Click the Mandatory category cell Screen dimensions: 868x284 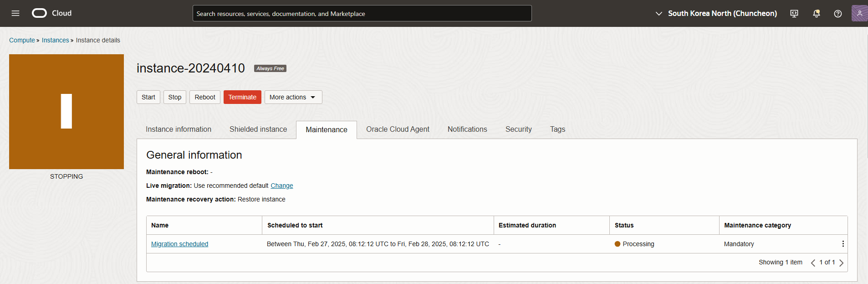tap(739, 244)
